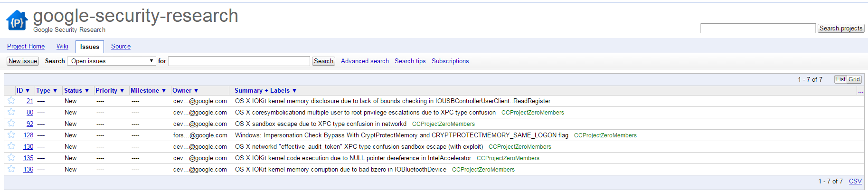Screen dimensions: 868x192
Task: Click the column options ellipsis icon
Action: (x=860, y=91)
